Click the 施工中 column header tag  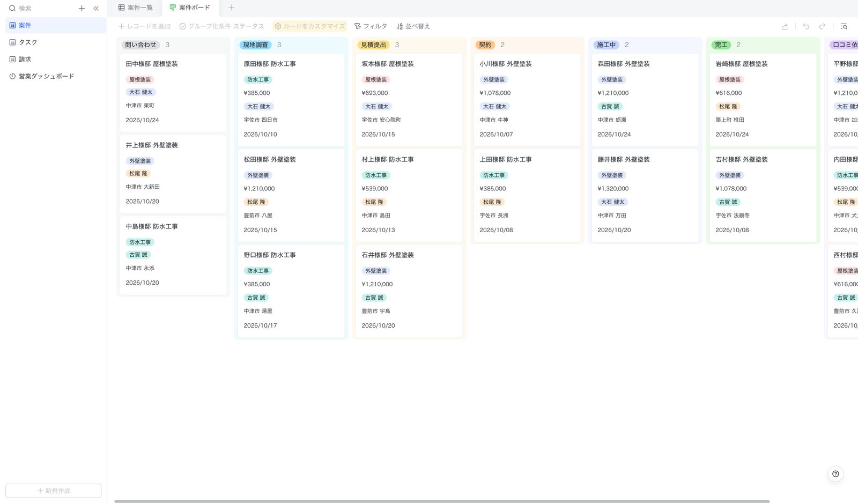606,45
